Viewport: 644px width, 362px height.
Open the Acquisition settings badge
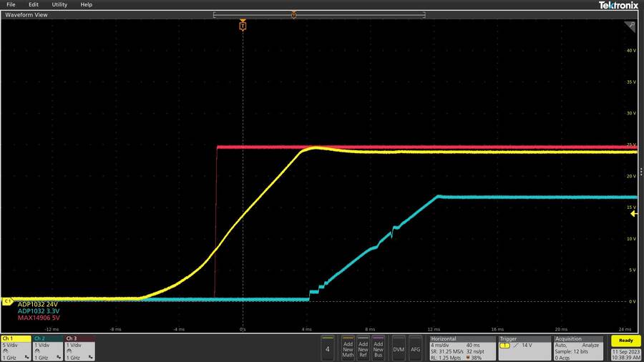pyautogui.click(x=578, y=348)
